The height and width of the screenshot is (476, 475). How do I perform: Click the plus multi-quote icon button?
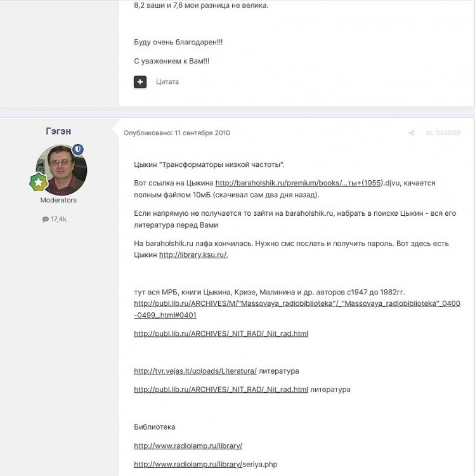coord(140,82)
